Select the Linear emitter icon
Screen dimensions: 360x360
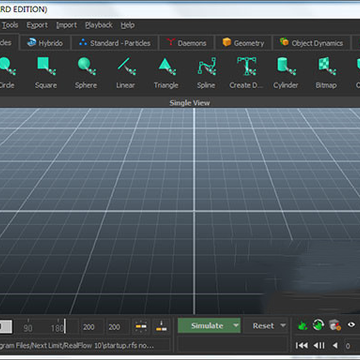coord(126,66)
